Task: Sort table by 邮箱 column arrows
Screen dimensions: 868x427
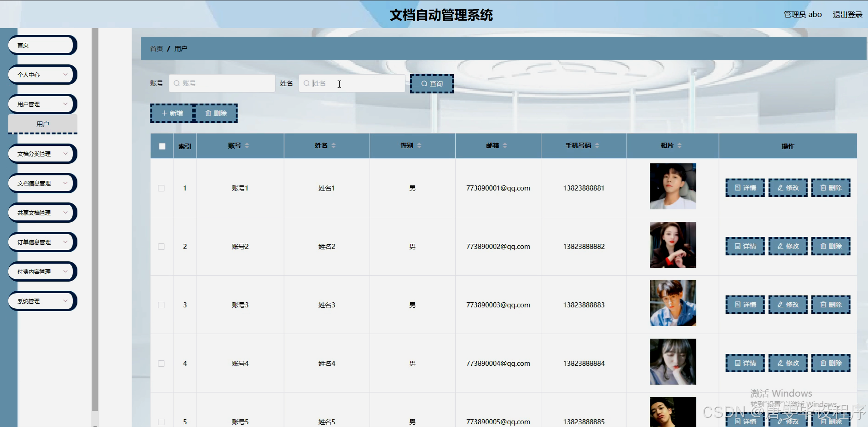Action: [x=505, y=145]
